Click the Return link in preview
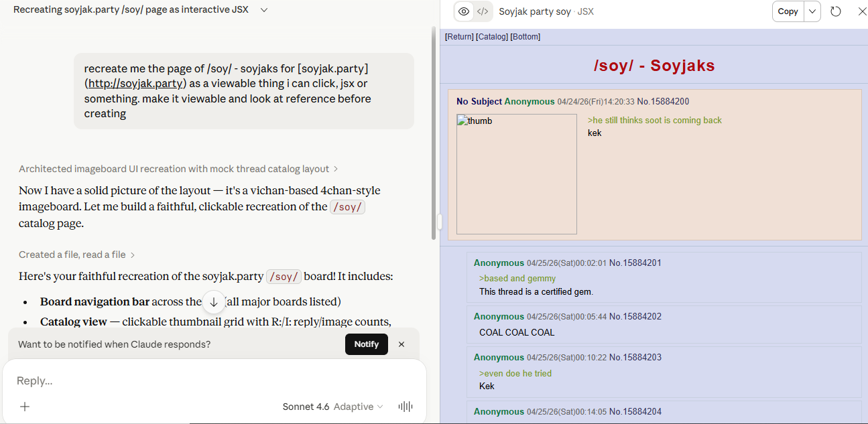Viewport: 868px width, 424px height. [459, 37]
